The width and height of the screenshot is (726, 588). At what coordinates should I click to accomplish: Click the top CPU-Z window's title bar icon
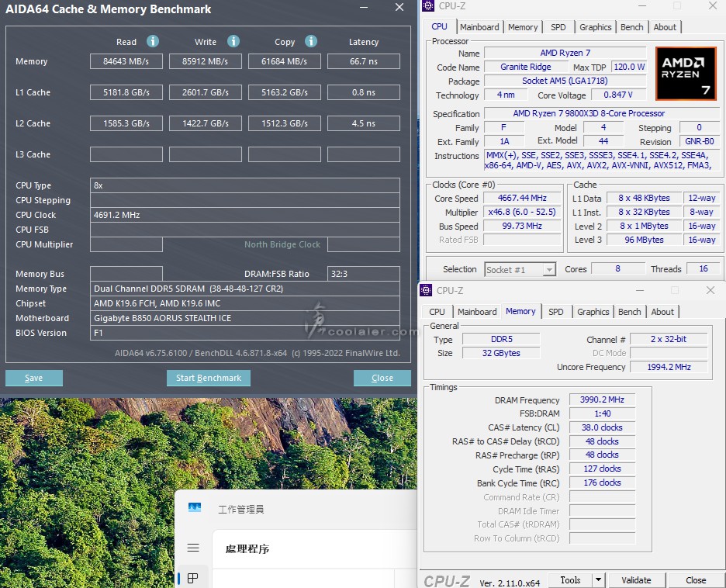pyautogui.click(x=428, y=5)
